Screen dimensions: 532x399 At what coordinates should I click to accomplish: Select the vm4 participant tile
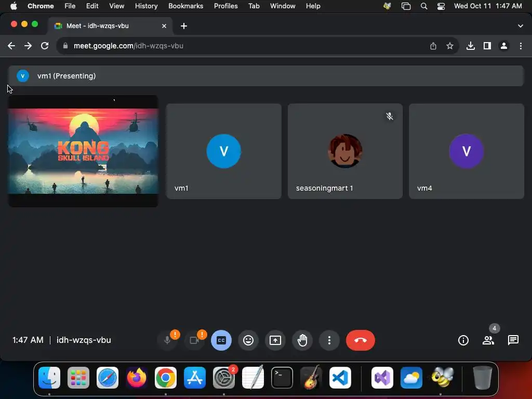point(467,151)
